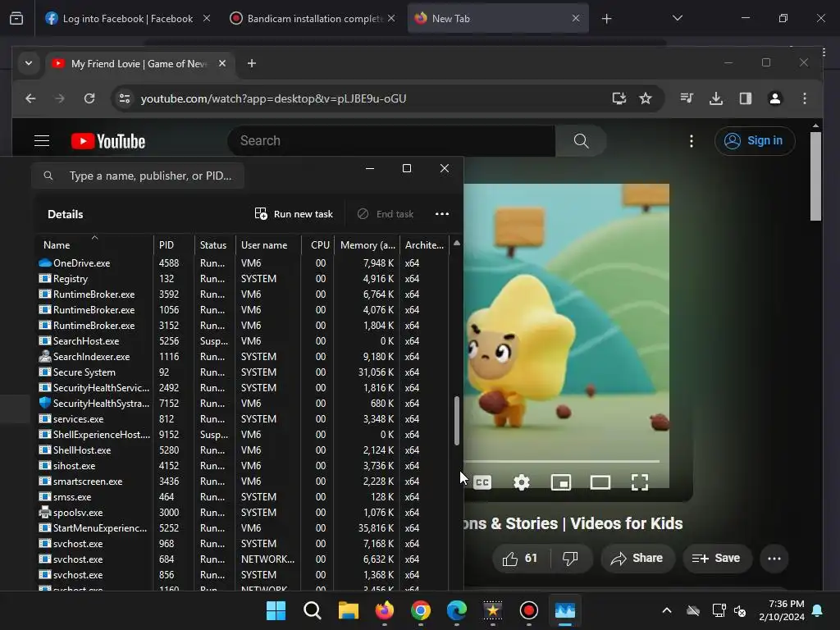Share the YouTube video
The height and width of the screenshot is (630, 840).
tap(637, 559)
